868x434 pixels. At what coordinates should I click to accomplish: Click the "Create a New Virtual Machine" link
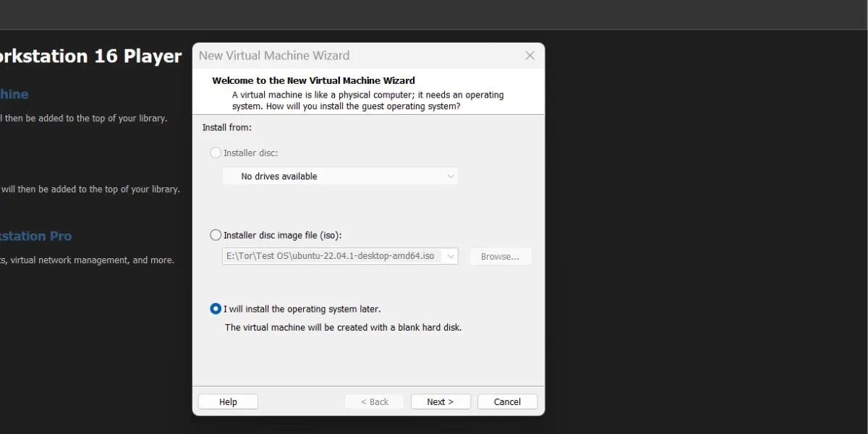(14, 94)
